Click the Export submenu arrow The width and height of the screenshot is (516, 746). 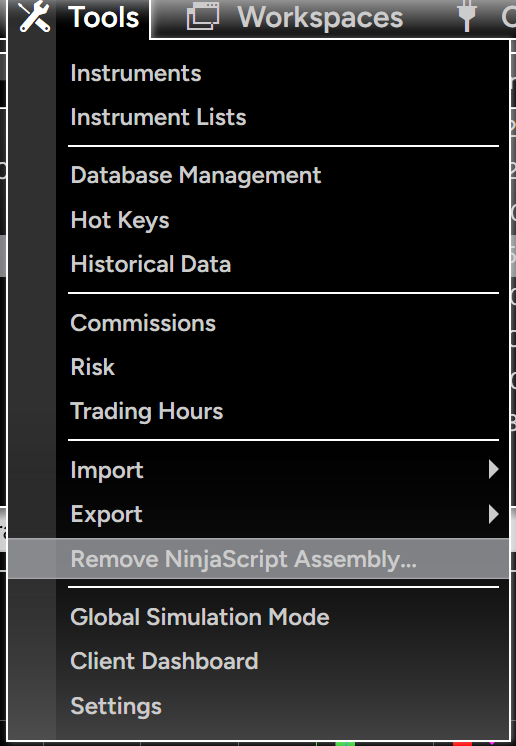tap(494, 514)
